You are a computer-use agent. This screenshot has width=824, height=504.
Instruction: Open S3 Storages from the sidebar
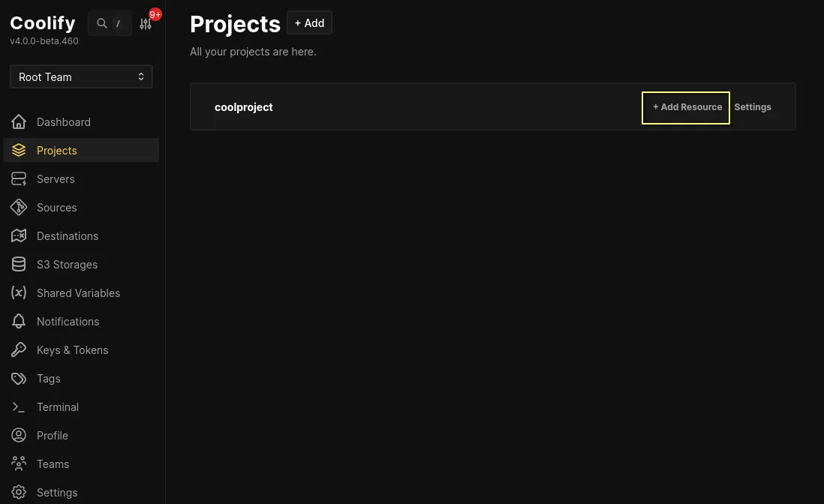tap(67, 264)
